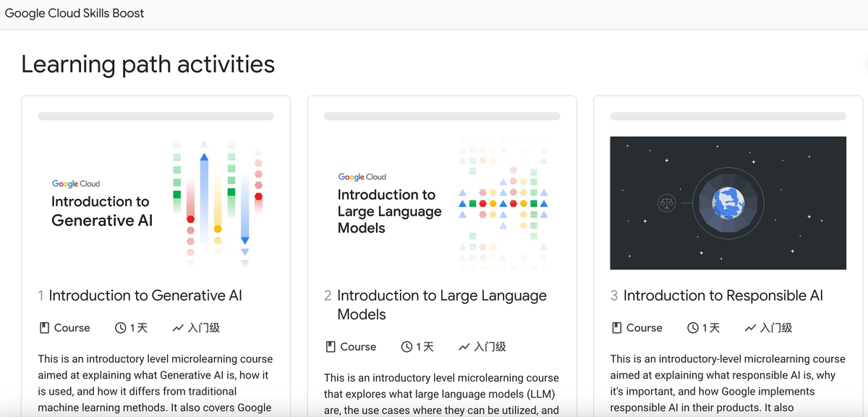Open the Introduction to Generative AI title link

coord(145,295)
